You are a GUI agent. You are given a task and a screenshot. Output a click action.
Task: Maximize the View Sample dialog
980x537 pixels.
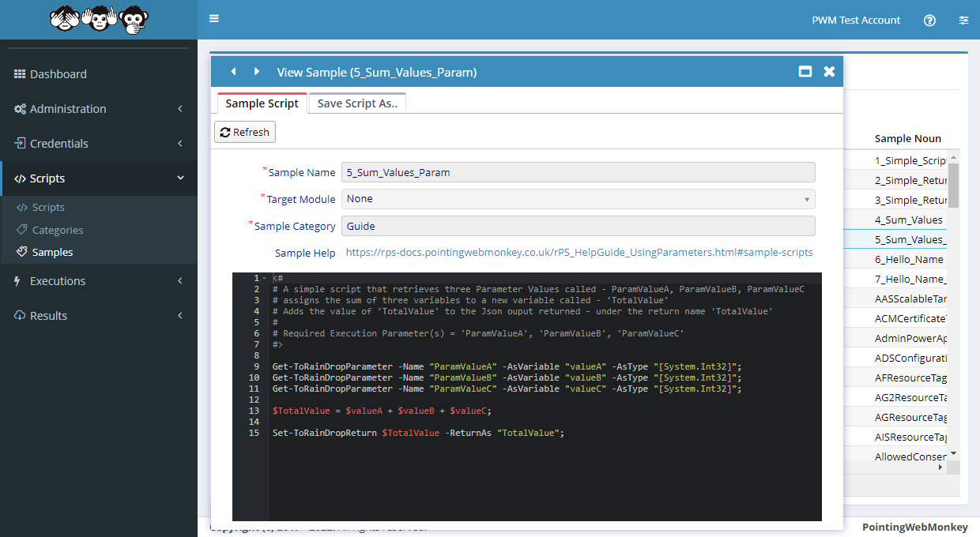pos(805,72)
